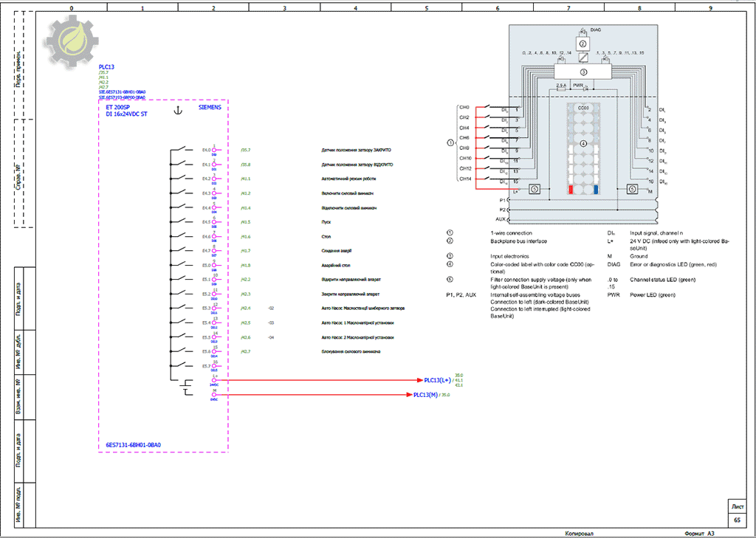
Task: Select the L+ supply terminal on the PLC
Action: click(214, 380)
